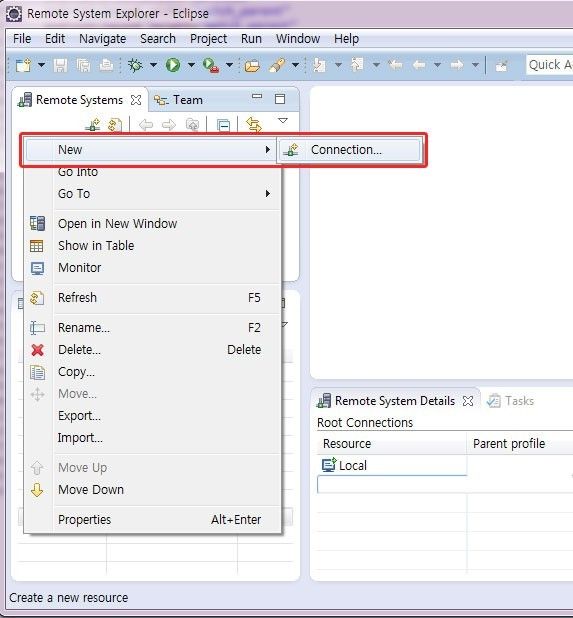This screenshot has width=573, height=618.
Task: Choose Open in New Window
Action: 153,223
